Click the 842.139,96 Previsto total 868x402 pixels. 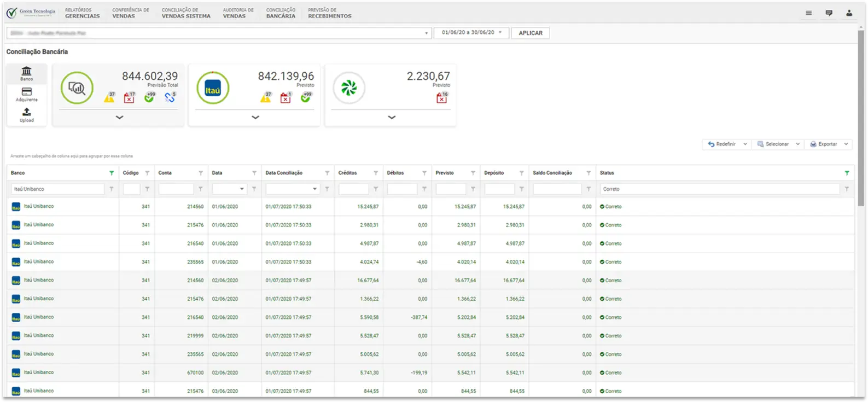[286, 76]
